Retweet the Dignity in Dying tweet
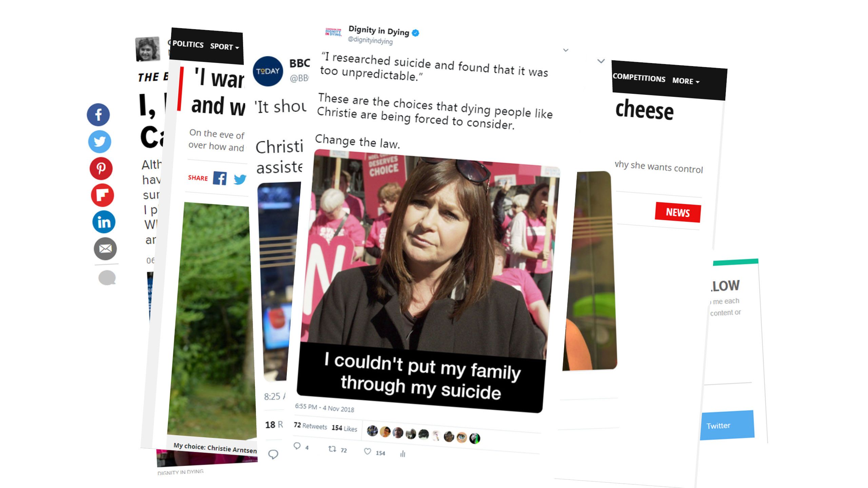This screenshot has width=868, height=488. pyautogui.click(x=332, y=449)
